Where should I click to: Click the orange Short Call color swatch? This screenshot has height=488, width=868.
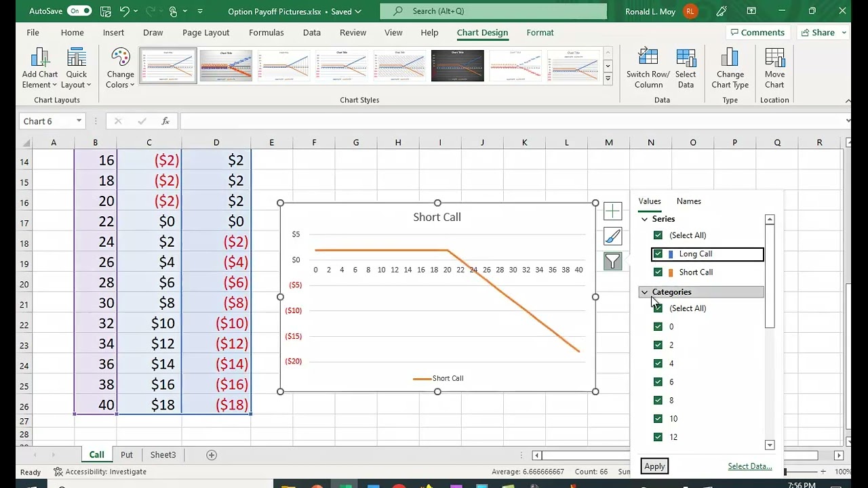[671, 272]
